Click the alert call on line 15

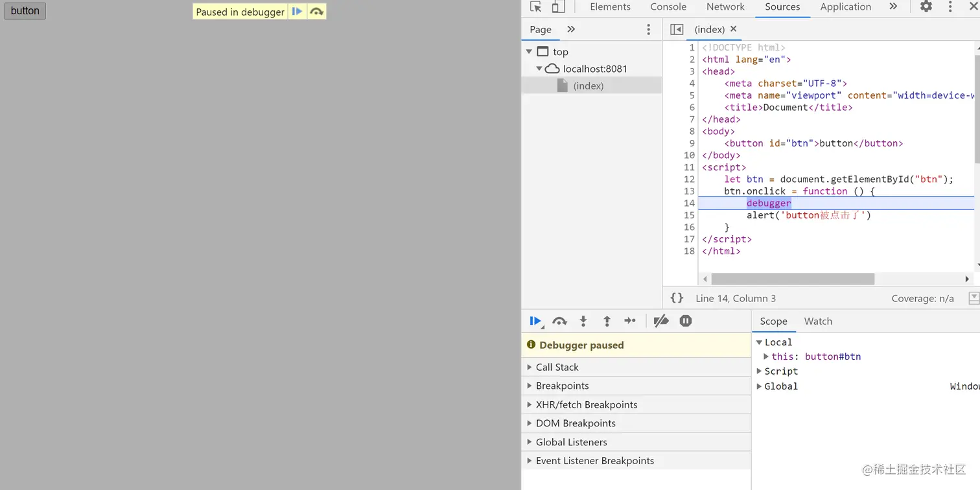point(809,215)
